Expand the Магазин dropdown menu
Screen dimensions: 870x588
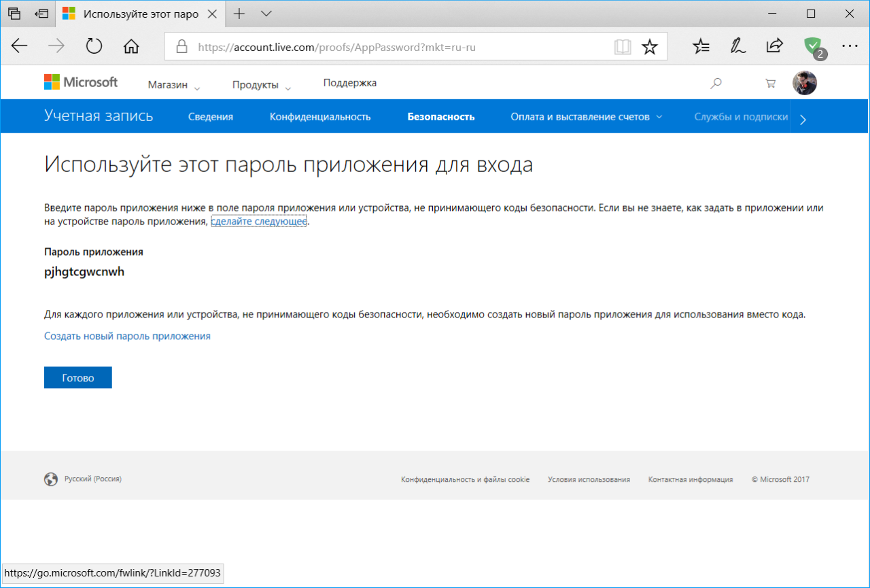tap(174, 85)
